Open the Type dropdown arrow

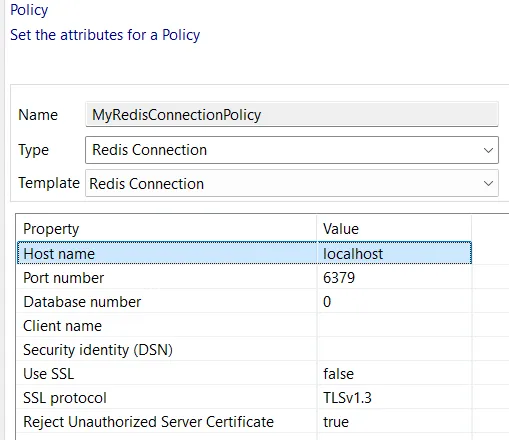pos(488,150)
